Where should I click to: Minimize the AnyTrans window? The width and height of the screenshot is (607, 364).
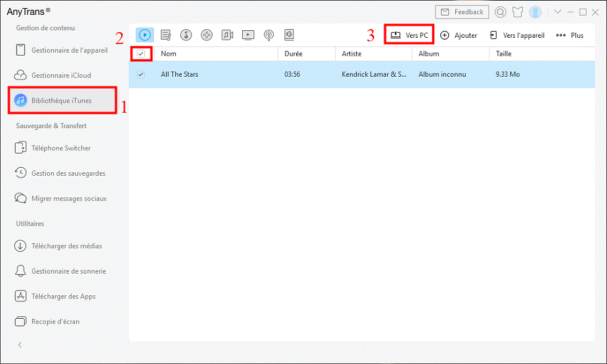click(570, 12)
